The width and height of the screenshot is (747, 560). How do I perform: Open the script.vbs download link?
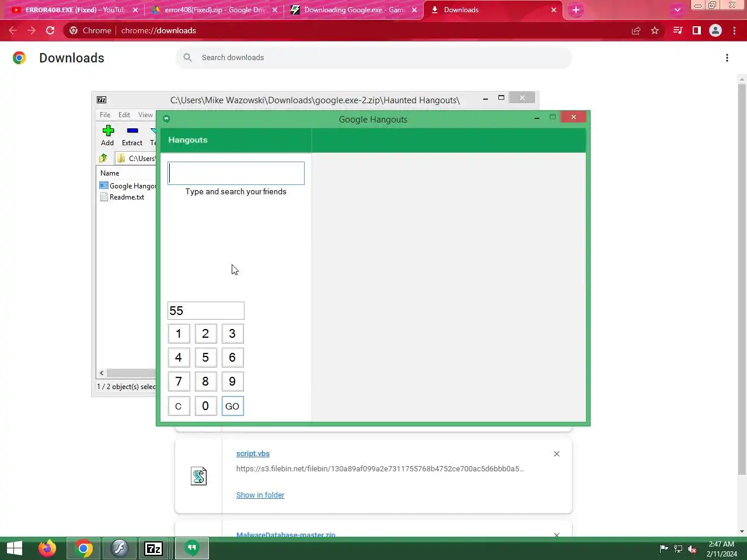click(253, 453)
